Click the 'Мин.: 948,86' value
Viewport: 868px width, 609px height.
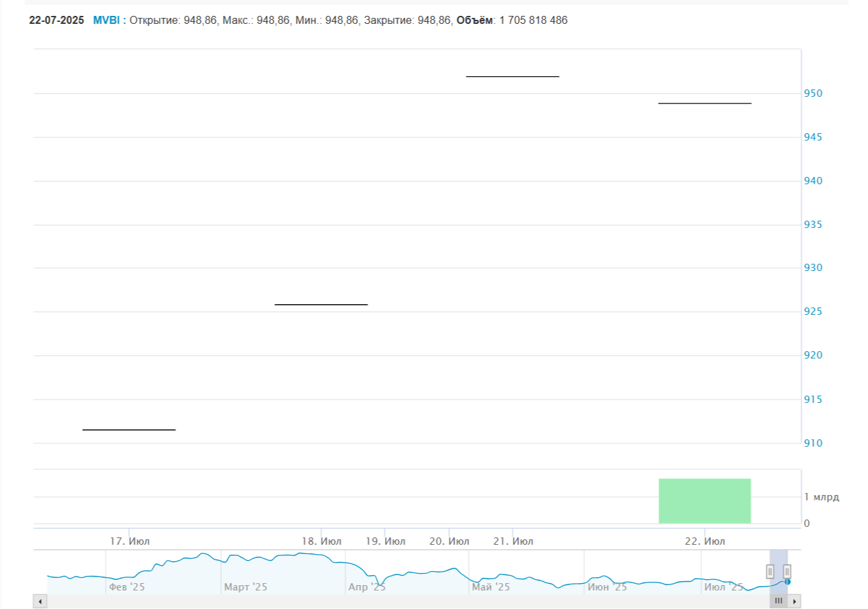[328, 21]
